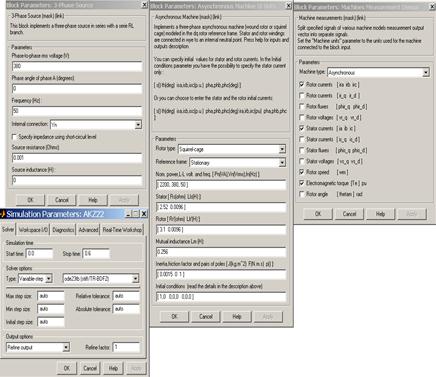The image size is (436, 377).
Task: Click the Inertia, friction factor and poles field
Action: [221, 274]
